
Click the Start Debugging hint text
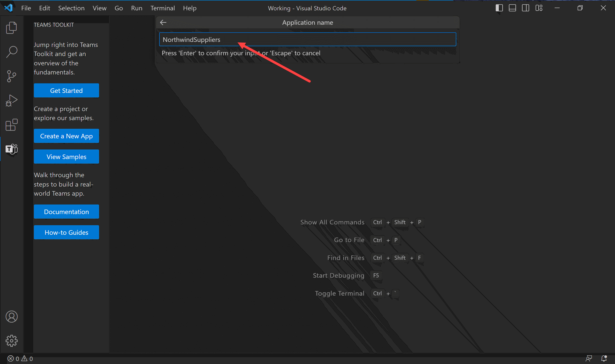339,275
